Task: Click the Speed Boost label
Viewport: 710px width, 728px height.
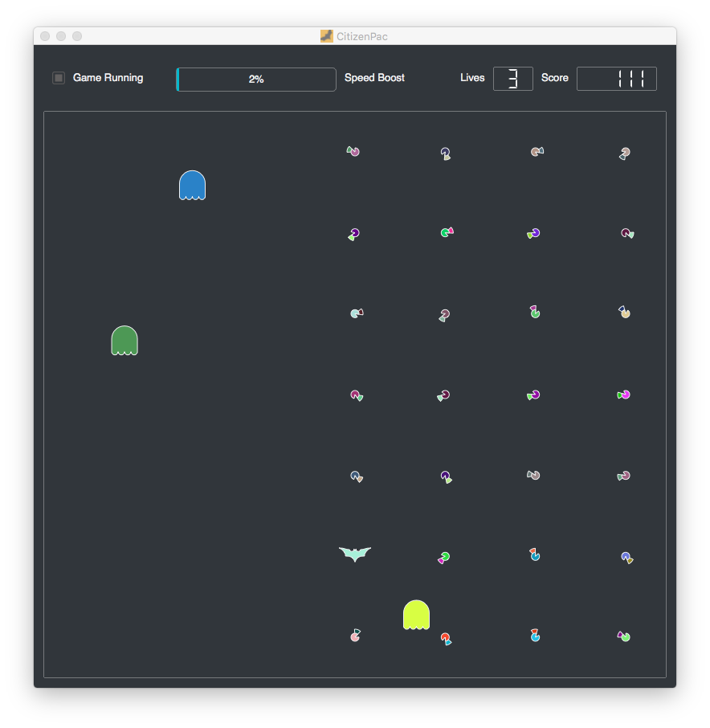Action: 374,78
